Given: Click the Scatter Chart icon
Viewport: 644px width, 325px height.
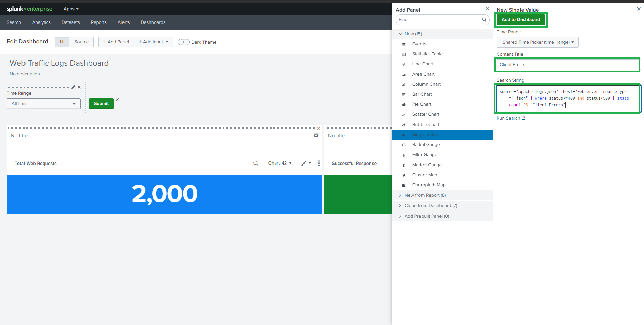Looking at the screenshot, I should (404, 114).
